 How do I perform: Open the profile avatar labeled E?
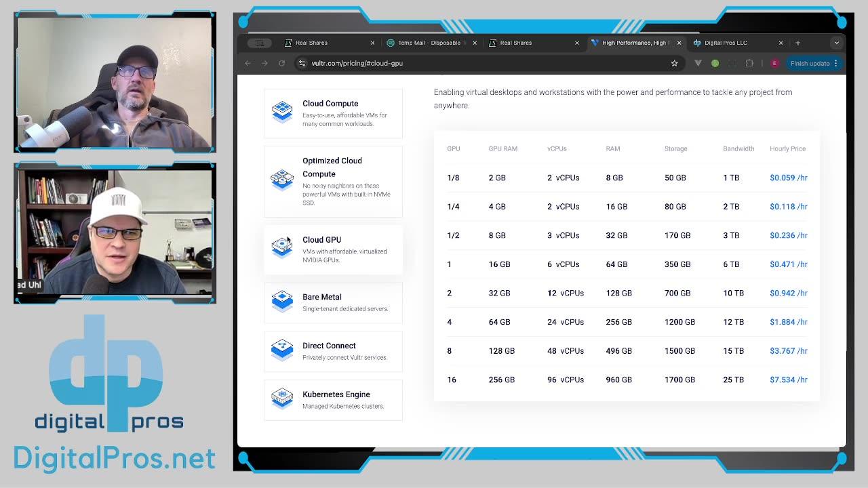(774, 63)
